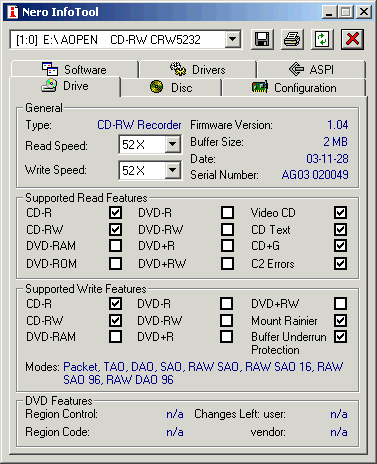Toggle DVD+R read feature checkbox
Viewport: 377px width, 464px height.
pos(227,246)
